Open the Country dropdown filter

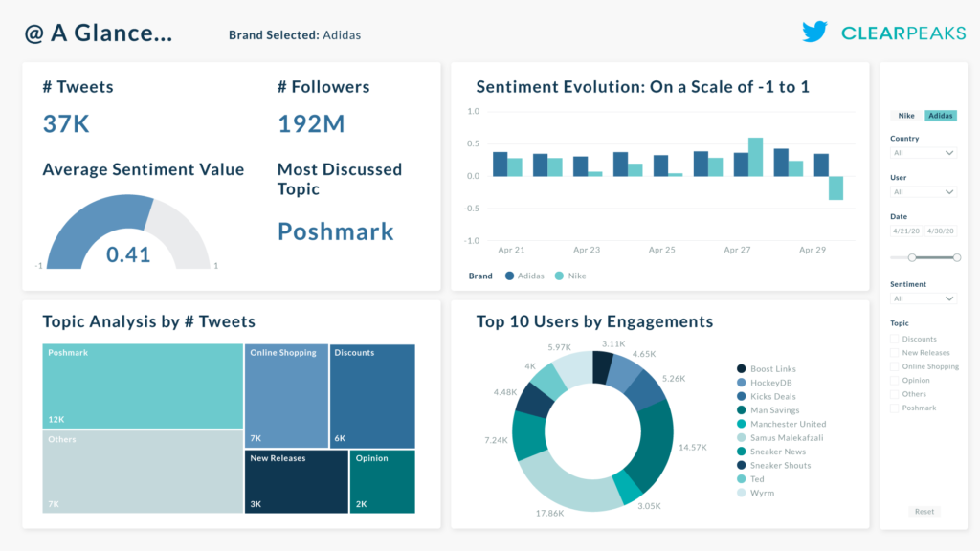pos(924,153)
